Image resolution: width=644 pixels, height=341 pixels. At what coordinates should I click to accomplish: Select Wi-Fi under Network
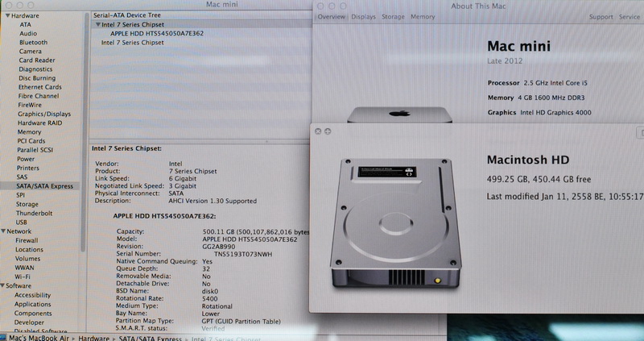pyautogui.click(x=23, y=277)
